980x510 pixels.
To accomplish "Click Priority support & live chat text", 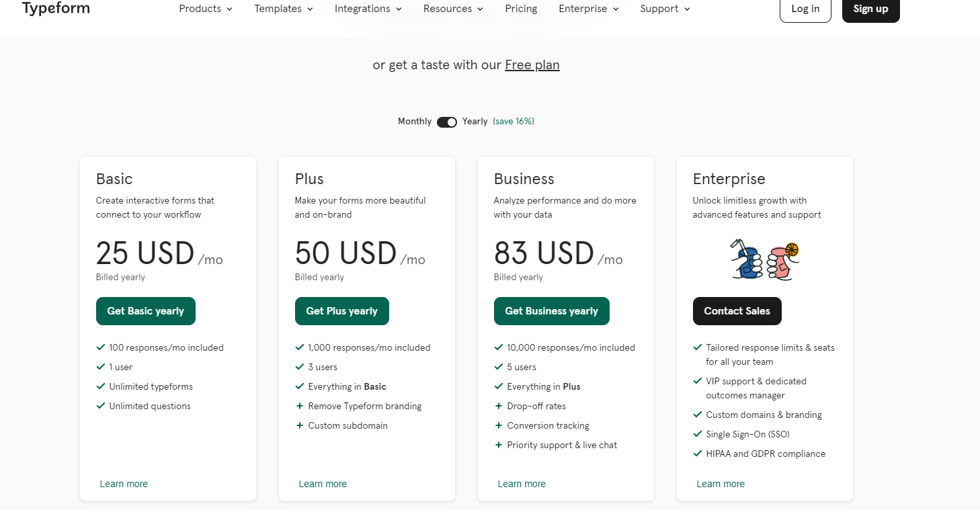I will click(562, 445).
